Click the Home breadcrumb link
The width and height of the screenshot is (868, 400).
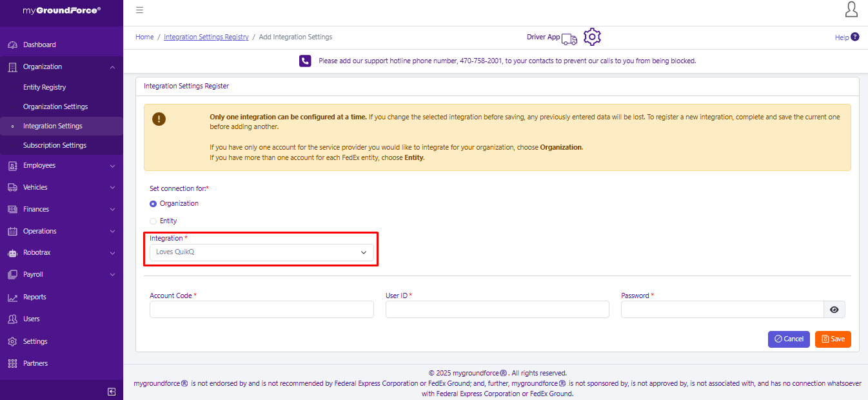tap(144, 37)
